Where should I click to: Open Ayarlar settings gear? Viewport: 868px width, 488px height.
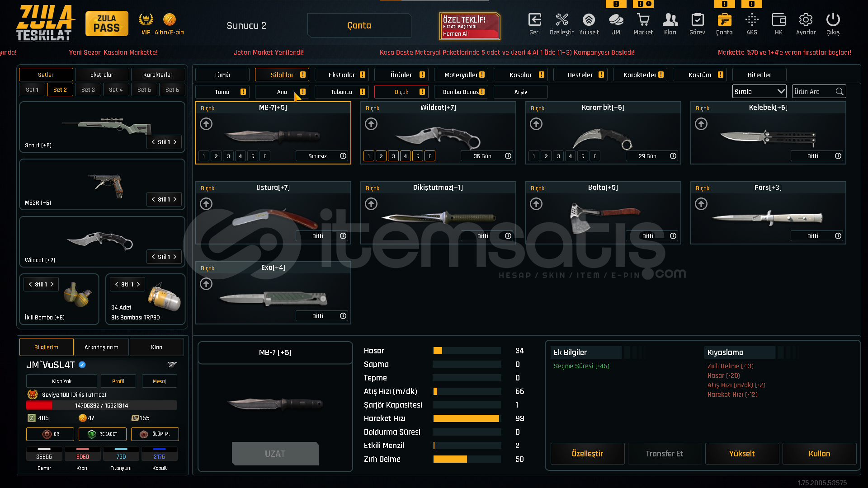(806, 20)
